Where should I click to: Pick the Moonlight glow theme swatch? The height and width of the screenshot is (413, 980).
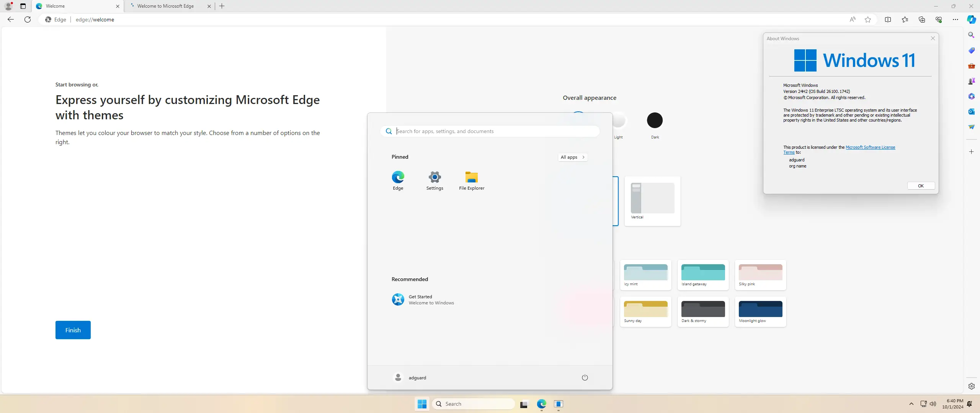(x=760, y=309)
